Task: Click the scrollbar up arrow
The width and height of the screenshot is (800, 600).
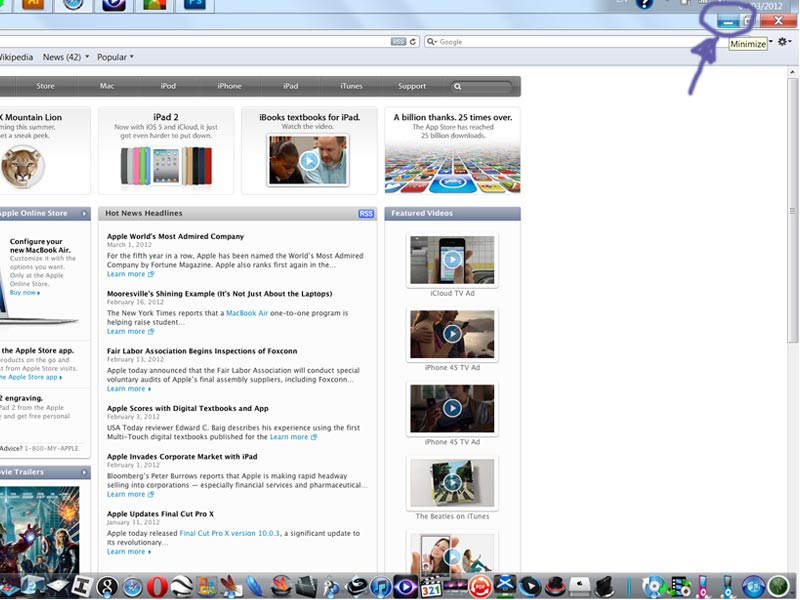Action: tap(792, 72)
